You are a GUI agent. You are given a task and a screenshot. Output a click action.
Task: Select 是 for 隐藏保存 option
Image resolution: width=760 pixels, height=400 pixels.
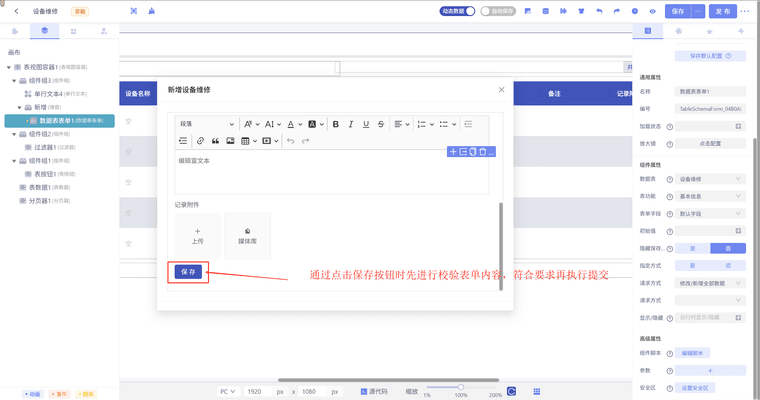pyautogui.click(x=693, y=248)
